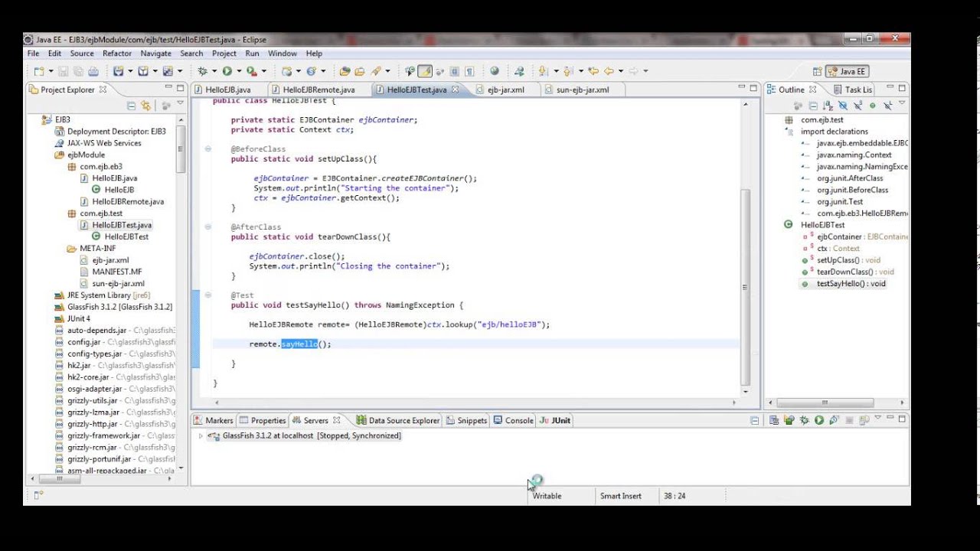This screenshot has height=551, width=980.
Task: Toggle Link with Editor in Project Explorer
Action: tap(145, 106)
